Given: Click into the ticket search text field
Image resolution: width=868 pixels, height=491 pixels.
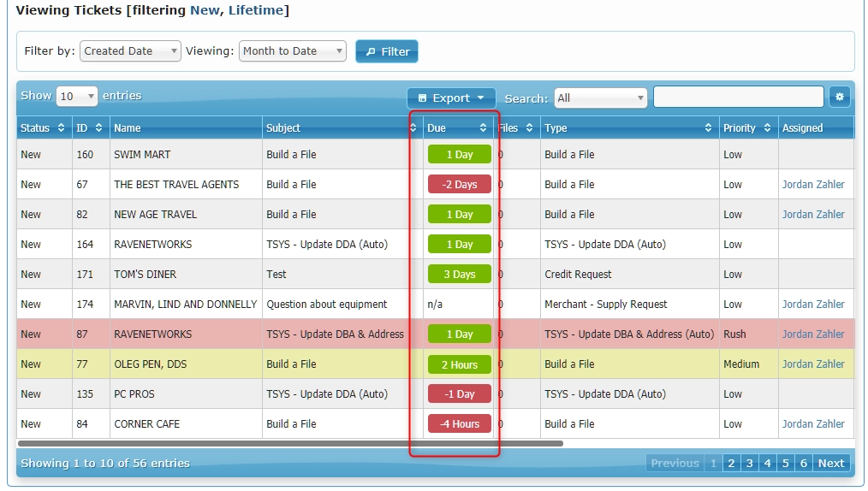Looking at the screenshot, I should pyautogui.click(x=738, y=98).
